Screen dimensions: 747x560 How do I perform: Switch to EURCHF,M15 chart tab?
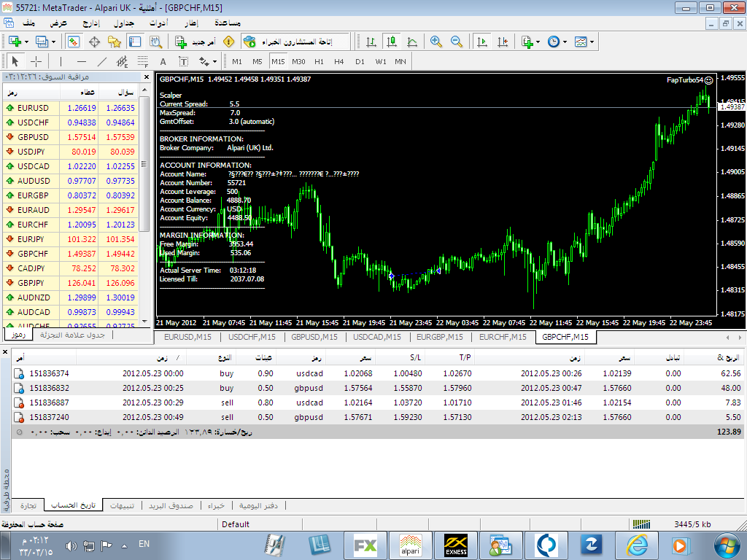(503, 337)
